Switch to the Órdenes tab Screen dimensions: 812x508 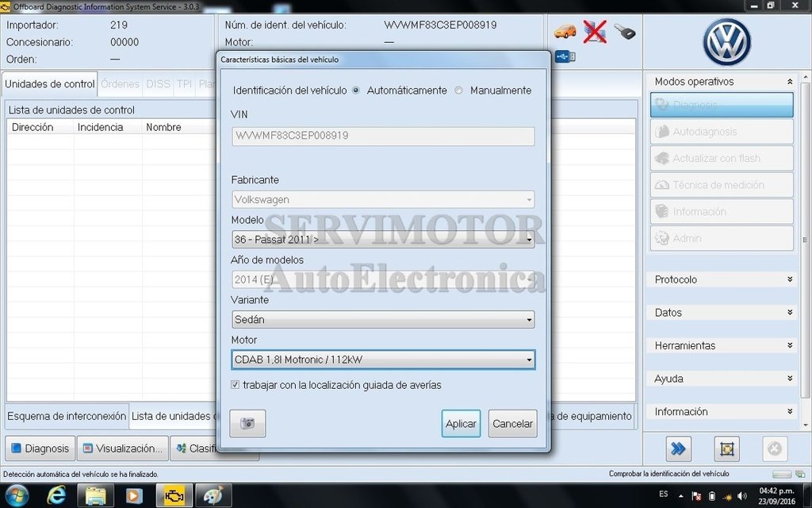coord(121,84)
